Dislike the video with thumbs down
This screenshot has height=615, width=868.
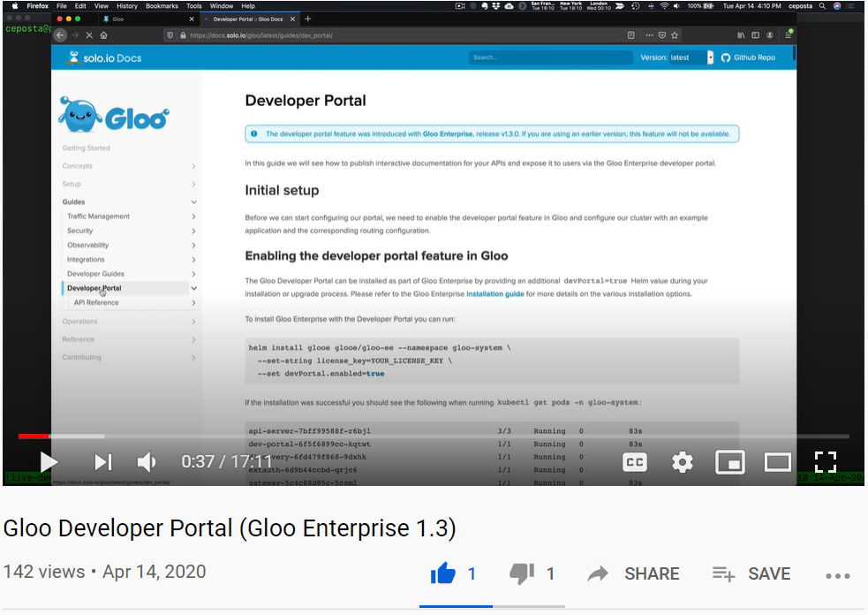[x=522, y=573]
